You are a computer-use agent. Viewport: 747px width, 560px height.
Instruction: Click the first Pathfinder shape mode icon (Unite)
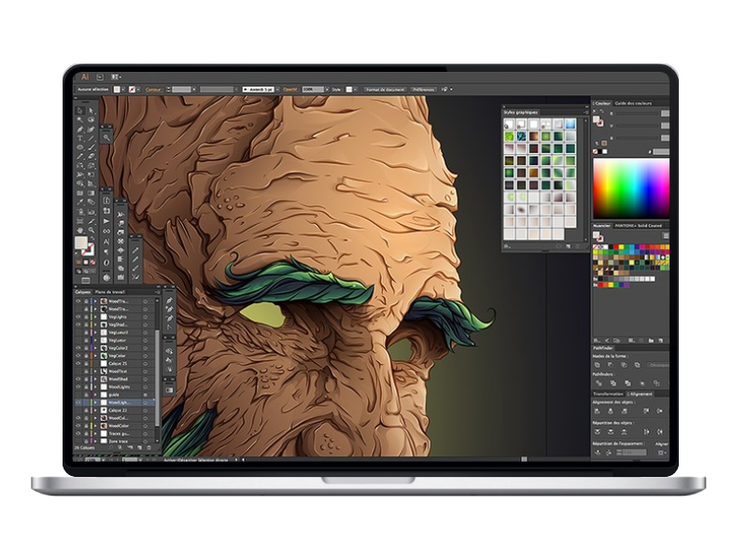click(598, 365)
